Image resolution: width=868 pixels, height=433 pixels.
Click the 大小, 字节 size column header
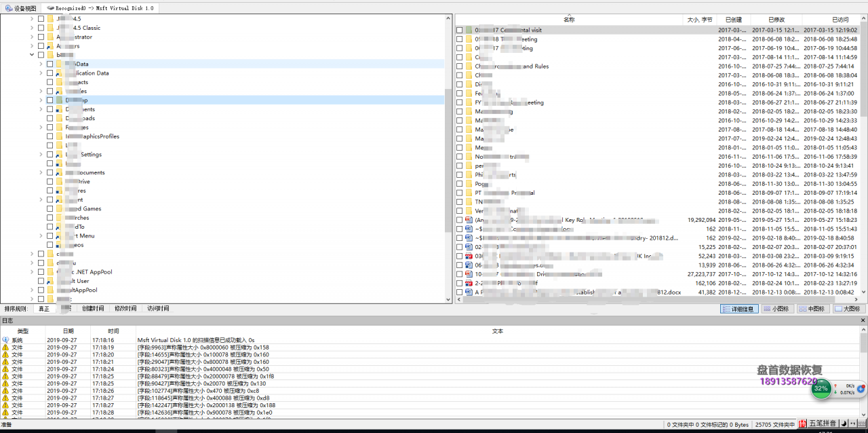pos(699,20)
